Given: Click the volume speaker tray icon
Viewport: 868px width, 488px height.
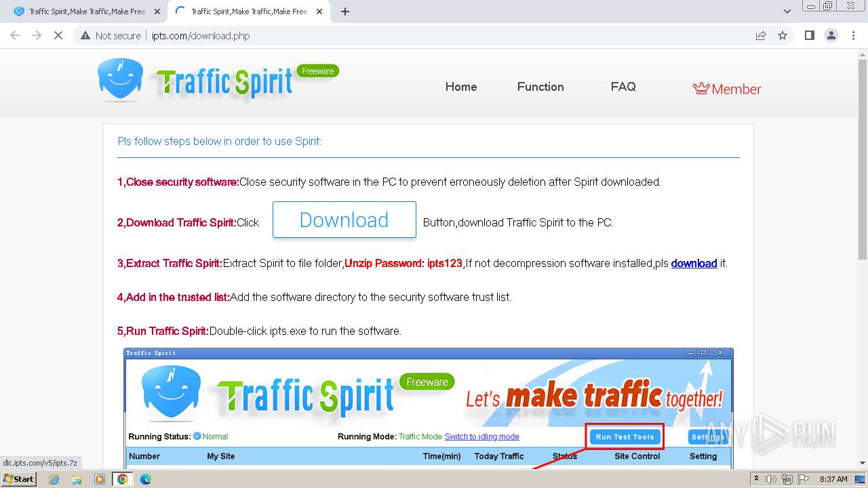Looking at the screenshot, I should [770, 479].
